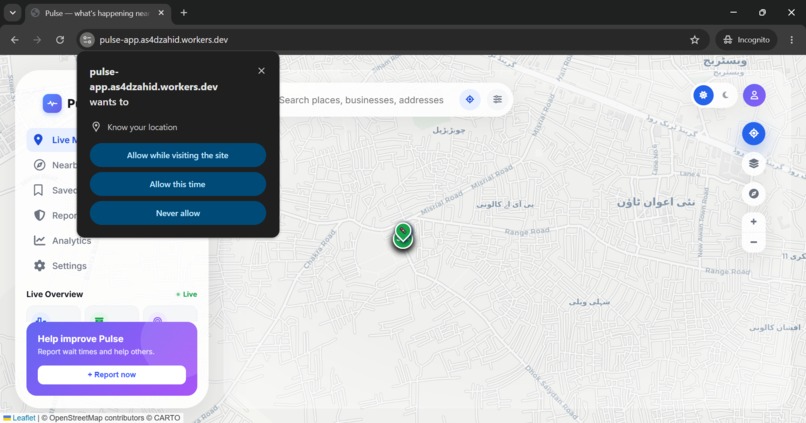The height and width of the screenshot is (423, 806).
Task: Open search filters slider icon
Action: (x=498, y=100)
